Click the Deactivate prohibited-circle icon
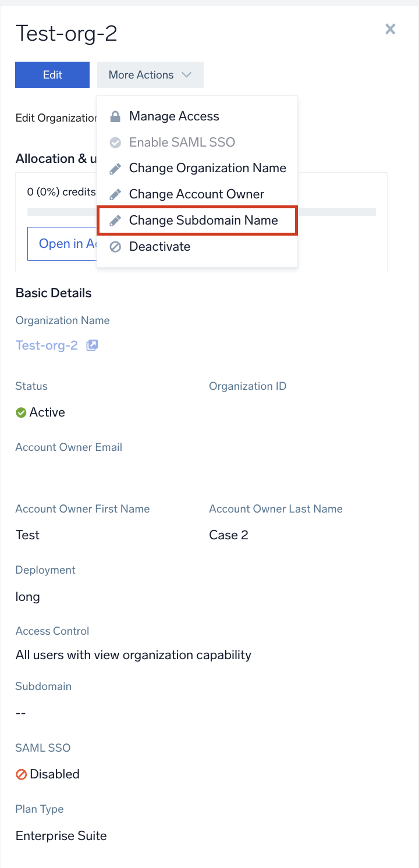The image size is (419, 868). tap(115, 247)
